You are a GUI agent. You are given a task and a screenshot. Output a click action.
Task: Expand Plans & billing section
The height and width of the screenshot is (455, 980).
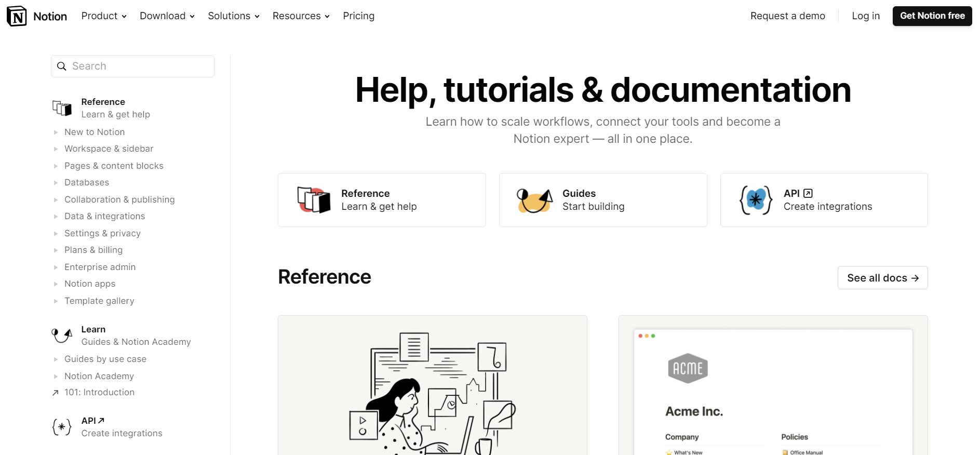point(56,250)
